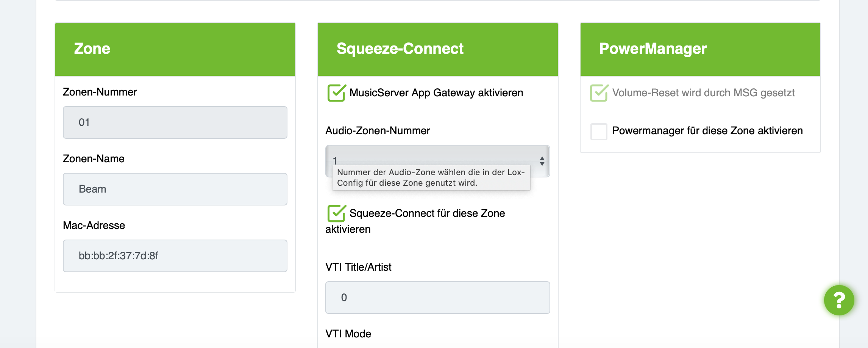Click the greyed Volume-Reset checkmark box
The width and height of the screenshot is (868, 348).
pos(599,93)
